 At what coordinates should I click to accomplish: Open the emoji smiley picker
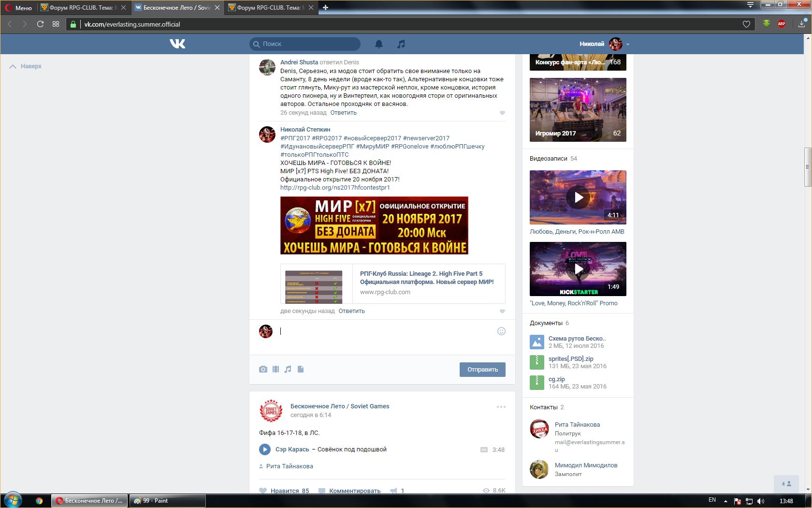501,331
